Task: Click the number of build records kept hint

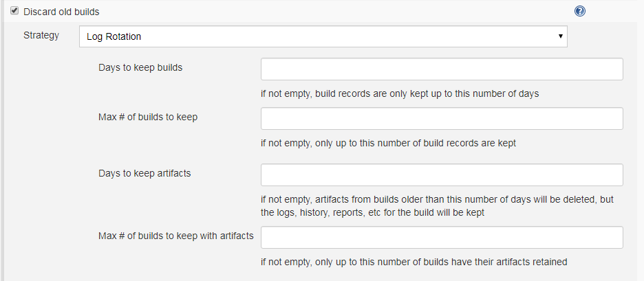Action: tap(388, 144)
